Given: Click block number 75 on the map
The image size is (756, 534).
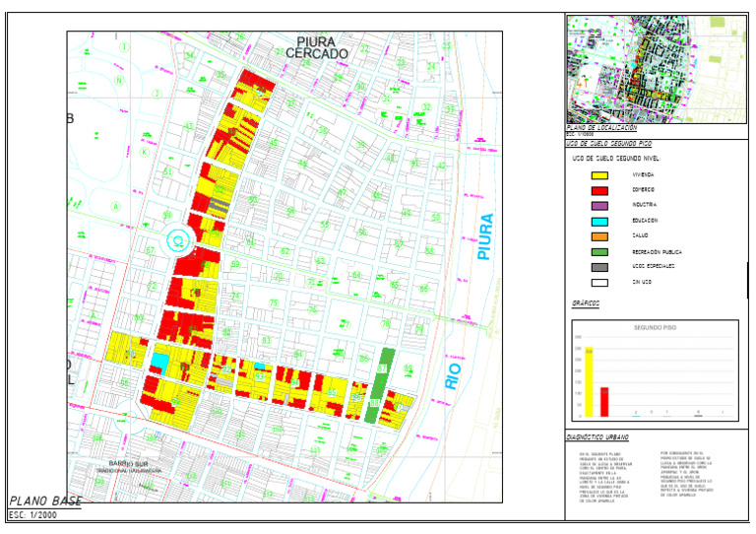Looking at the screenshot, I should pyautogui.click(x=274, y=302).
